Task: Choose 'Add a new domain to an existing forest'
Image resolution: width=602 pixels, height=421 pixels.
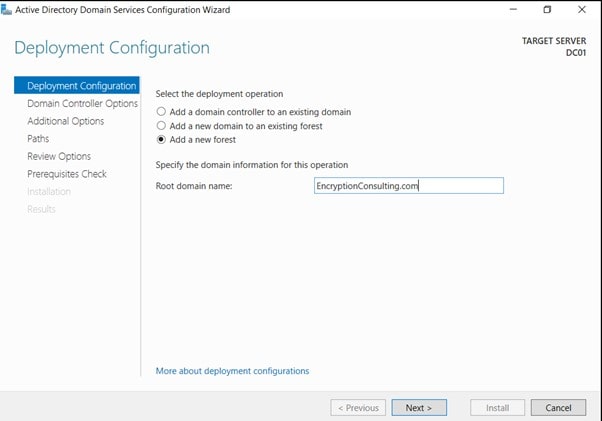Action: (x=161, y=126)
